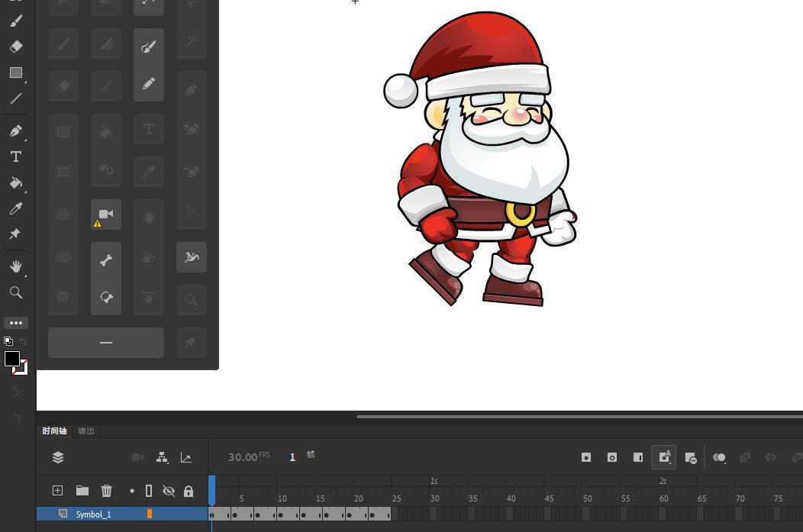Pick the dimmed Zoom tool in tools panel
The width and height of the screenshot is (803, 532).
[191, 299]
